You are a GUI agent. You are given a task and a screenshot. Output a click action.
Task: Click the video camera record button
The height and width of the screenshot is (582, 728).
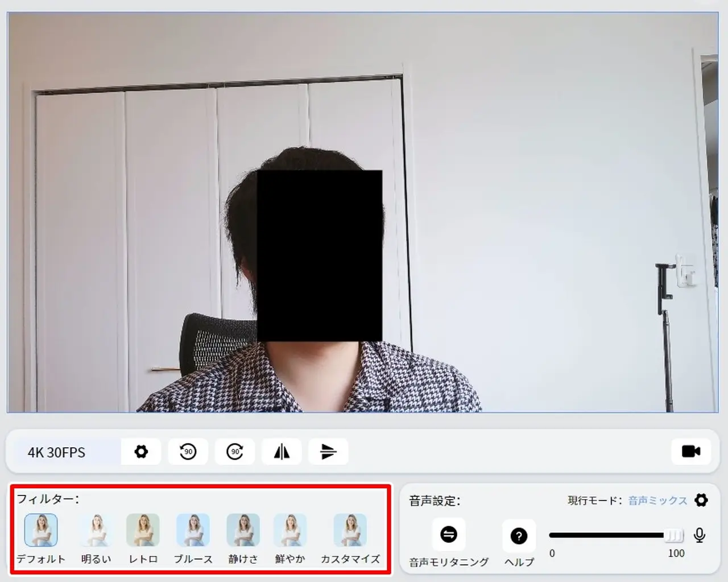pos(691,452)
